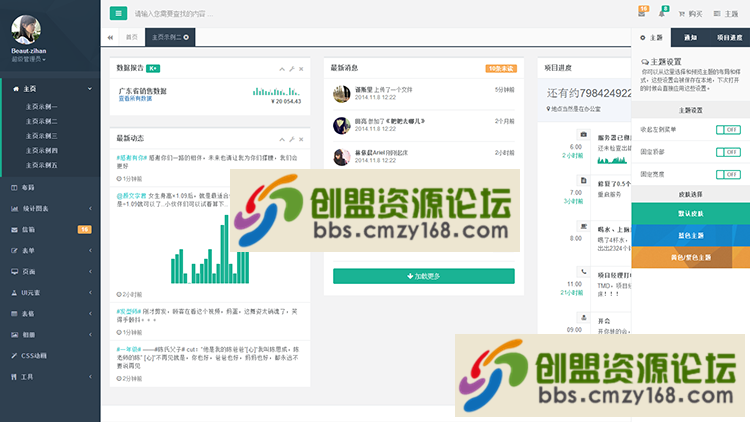Click the CSS动画 magic wand icon

click(14, 356)
